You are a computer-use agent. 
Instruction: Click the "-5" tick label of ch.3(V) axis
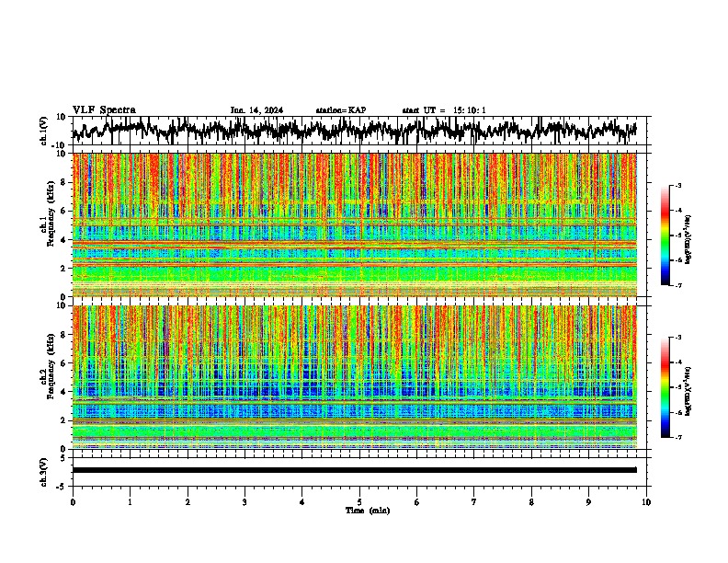62,487
